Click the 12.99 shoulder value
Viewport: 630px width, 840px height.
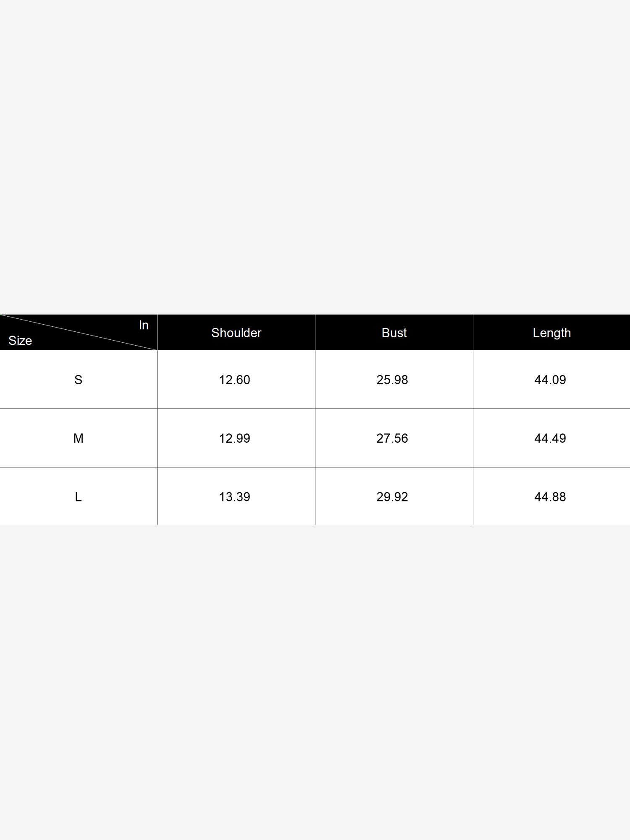[234, 438]
